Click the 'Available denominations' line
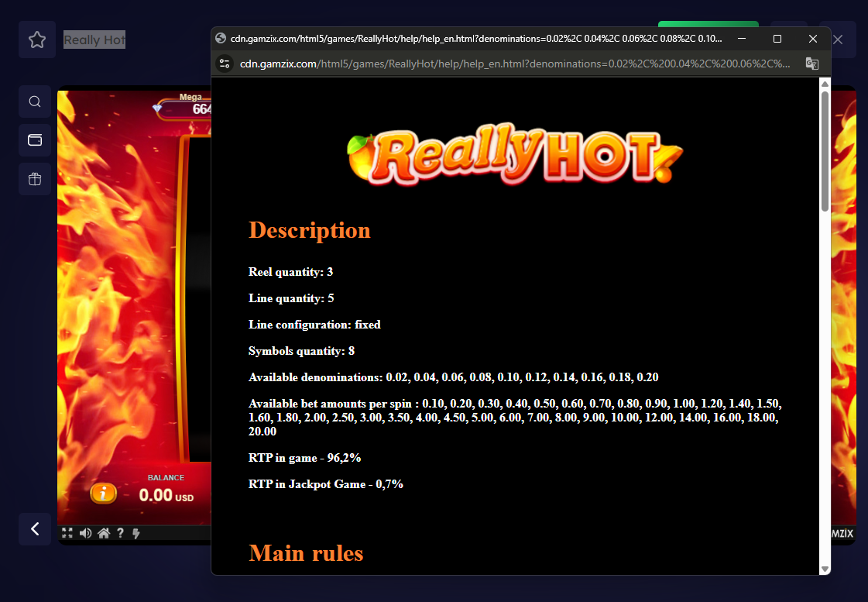This screenshot has height=602, width=868. [454, 377]
